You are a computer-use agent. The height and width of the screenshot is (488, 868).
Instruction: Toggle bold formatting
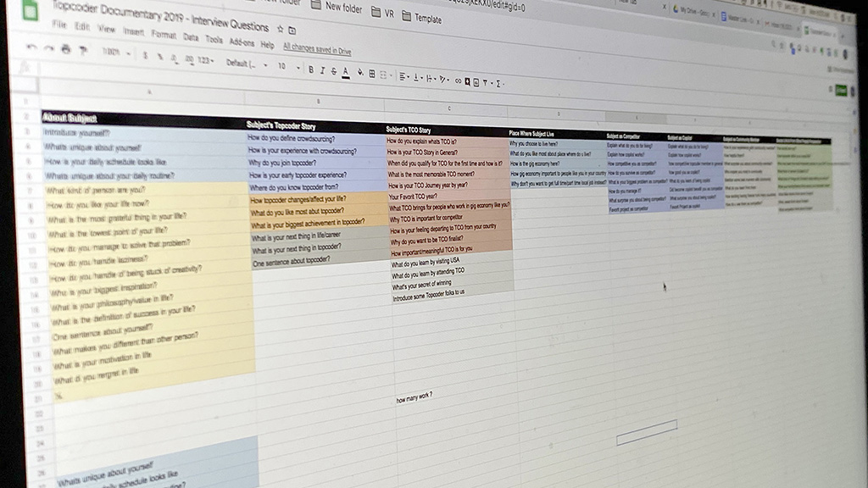click(311, 69)
